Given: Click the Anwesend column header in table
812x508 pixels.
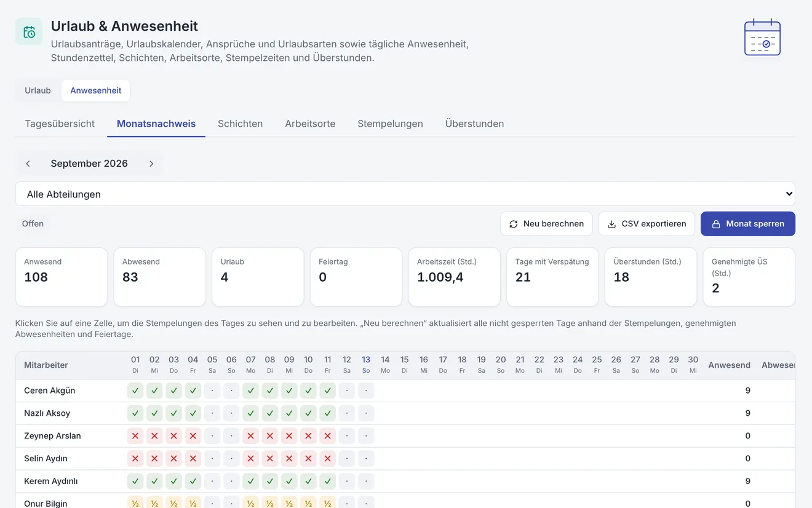Looking at the screenshot, I should tap(729, 365).
